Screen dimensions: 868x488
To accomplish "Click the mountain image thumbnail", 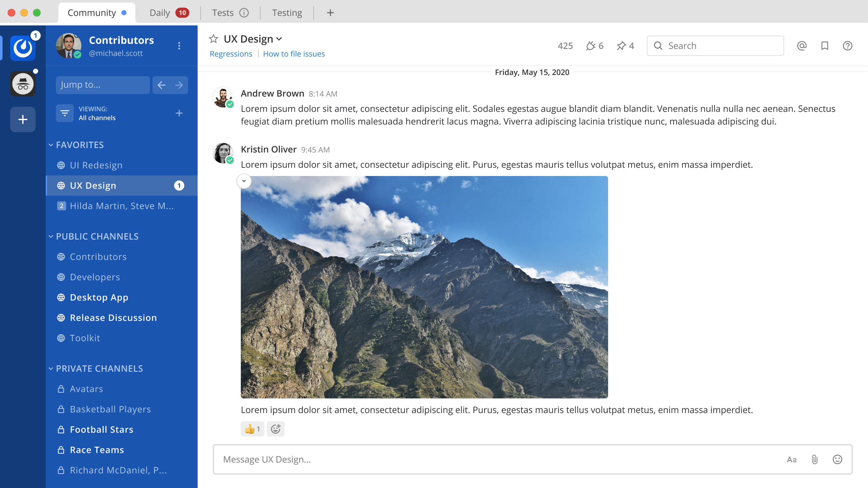I will tap(424, 287).
